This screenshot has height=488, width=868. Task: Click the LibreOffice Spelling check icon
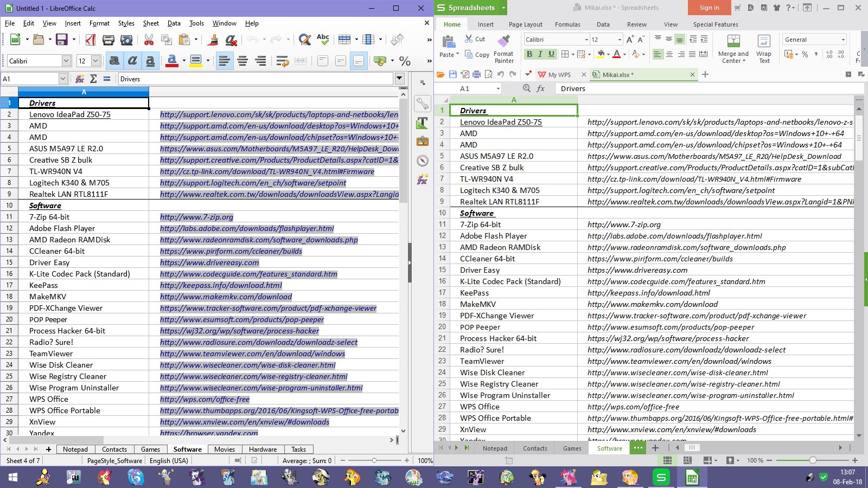pyautogui.click(x=323, y=40)
